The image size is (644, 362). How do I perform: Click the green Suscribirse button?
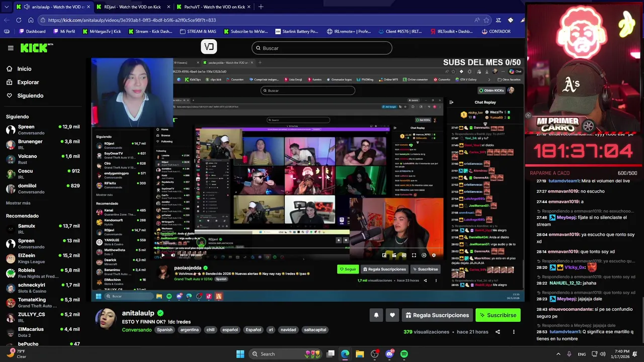(x=498, y=315)
